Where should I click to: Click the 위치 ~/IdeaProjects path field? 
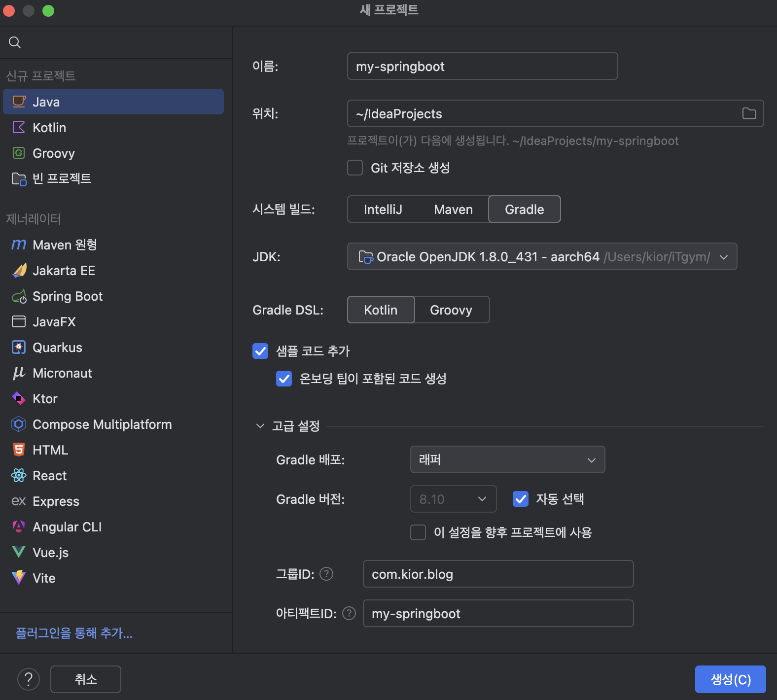556,113
